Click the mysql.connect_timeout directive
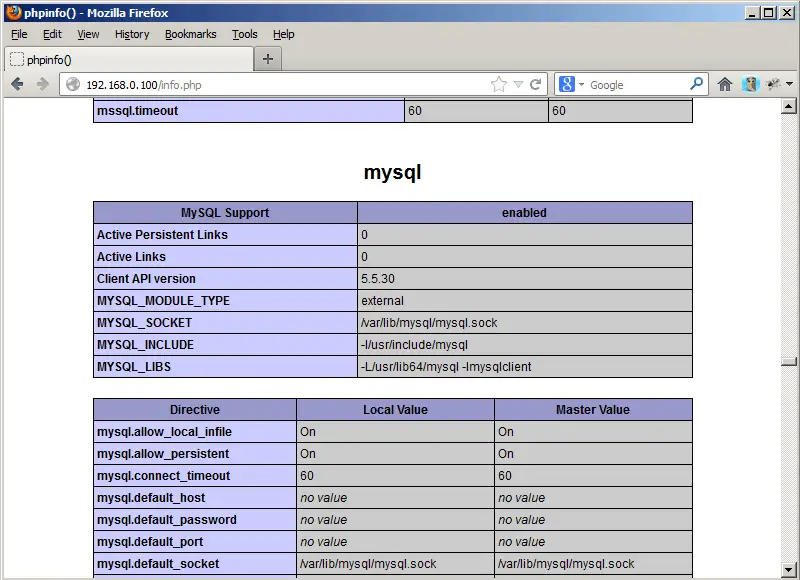Viewport: 800px width, 580px height. pyautogui.click(x=164, y=475)
